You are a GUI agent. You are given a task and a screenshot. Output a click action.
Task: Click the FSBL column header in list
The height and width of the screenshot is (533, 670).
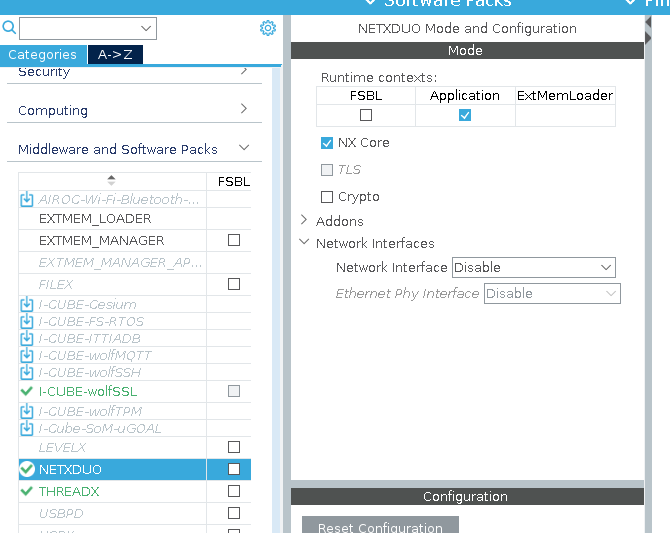234,182
